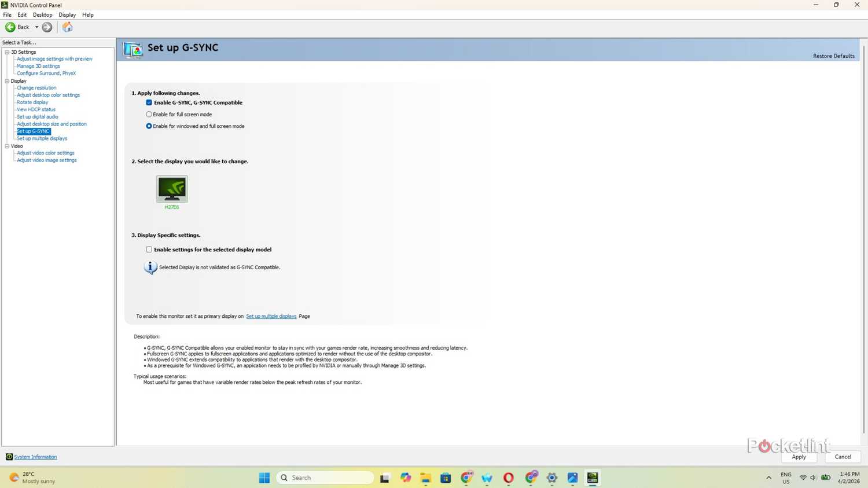Click the Apply button

click(799, 457)
